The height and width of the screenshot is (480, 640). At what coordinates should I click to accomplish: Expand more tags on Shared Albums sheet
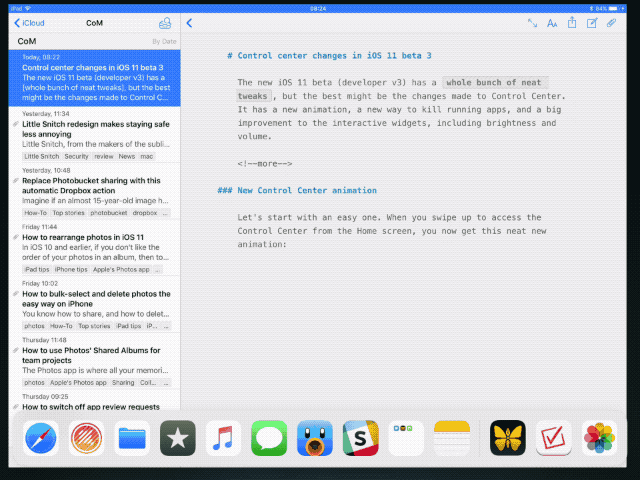pos(166,382)
